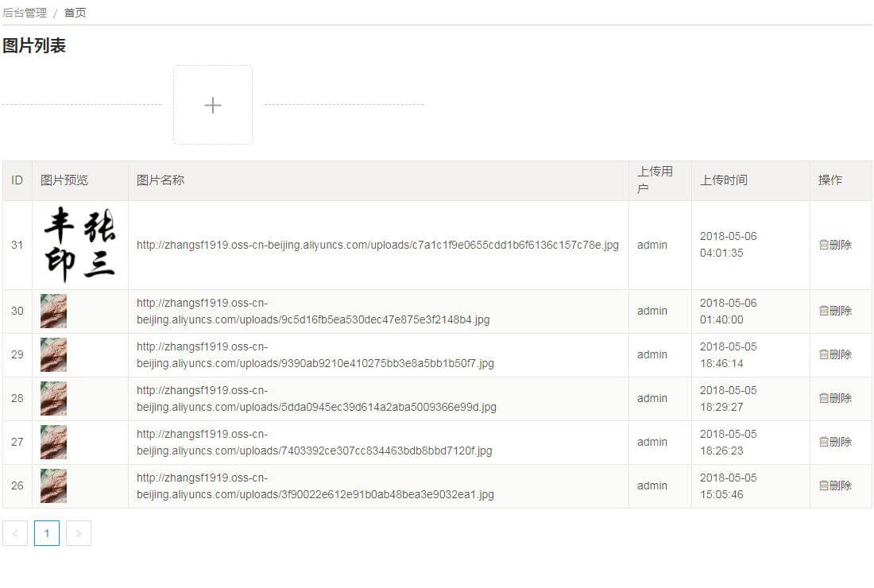Delete image row with ID 28

click(x=835, y=398)
